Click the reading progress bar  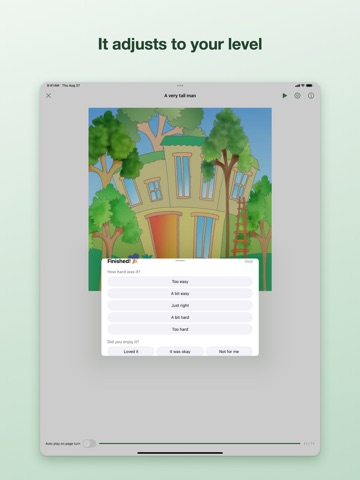click(x=200, y=444)
